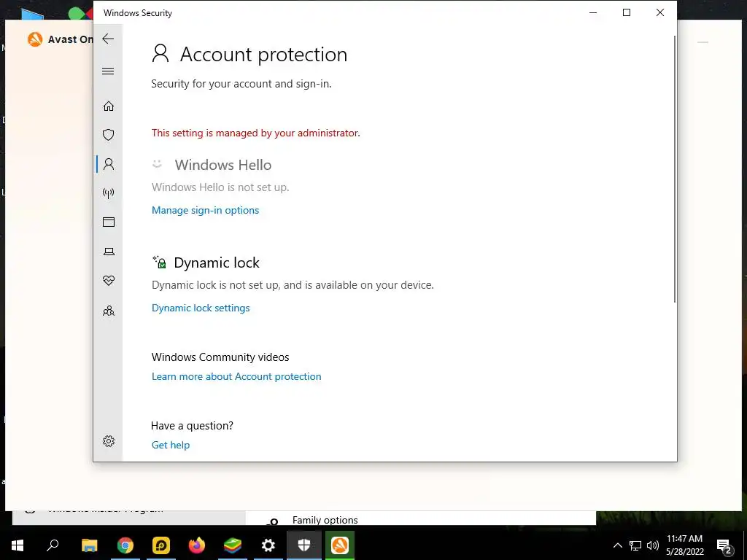Click Manage sign-in options link

[x=205, y=210]
